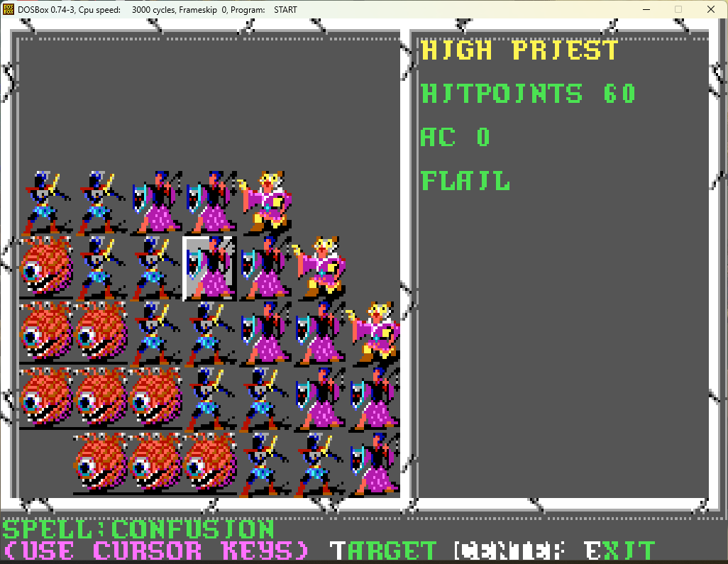
Task: Click the SPELL:CONFUSION status text
Action: pyautogui.click(x=138, y=530)
